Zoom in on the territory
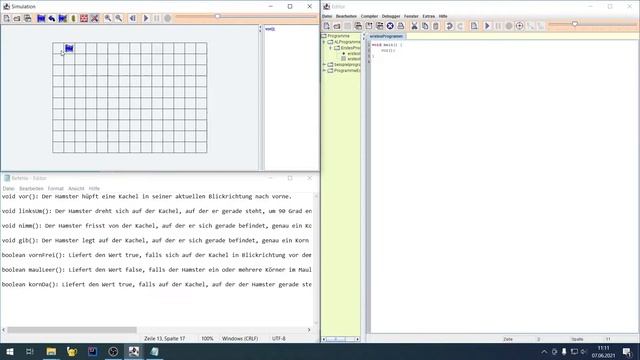The height and width of the screenshot is (360, 640). [x=108, y=18]
